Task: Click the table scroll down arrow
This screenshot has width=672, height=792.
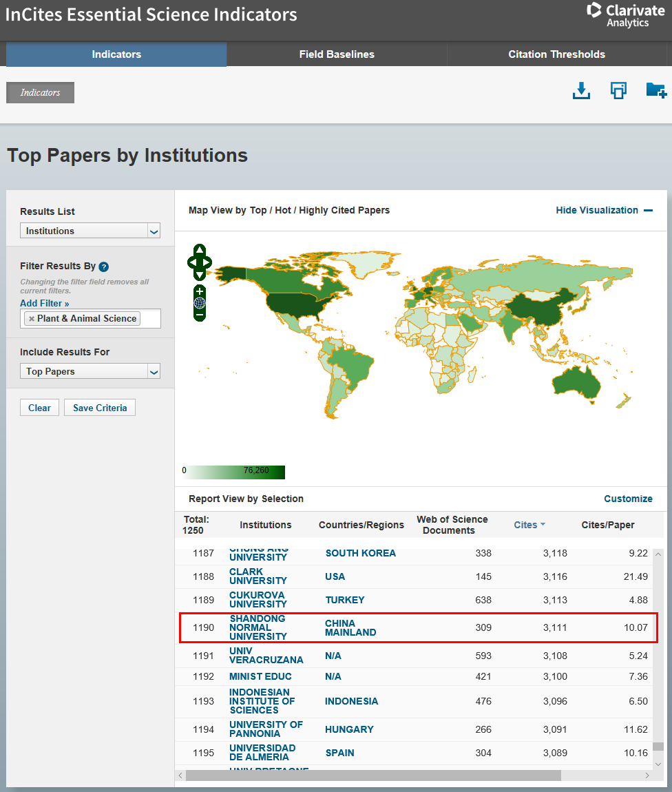Action: (658, 764)
